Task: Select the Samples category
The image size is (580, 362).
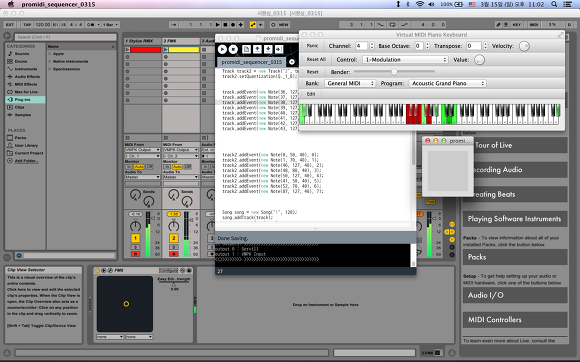Action: click(26, 115)
